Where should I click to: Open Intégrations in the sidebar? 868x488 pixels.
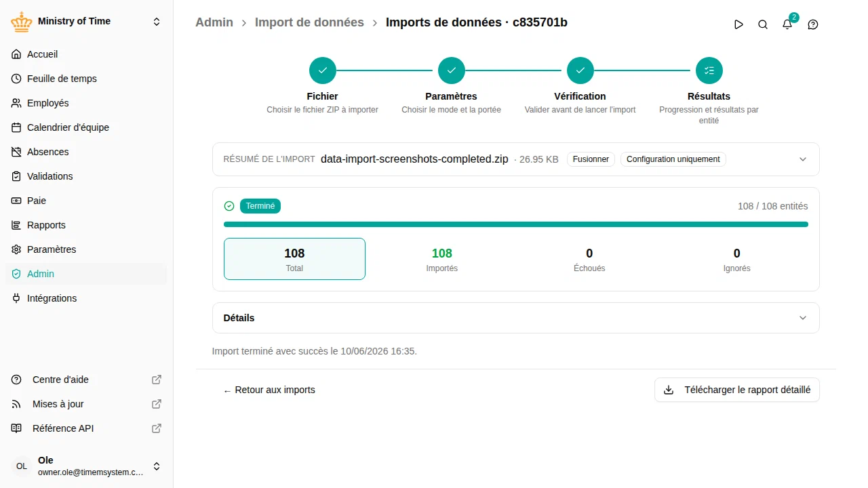pyautogui.click(x=87, y=298)
